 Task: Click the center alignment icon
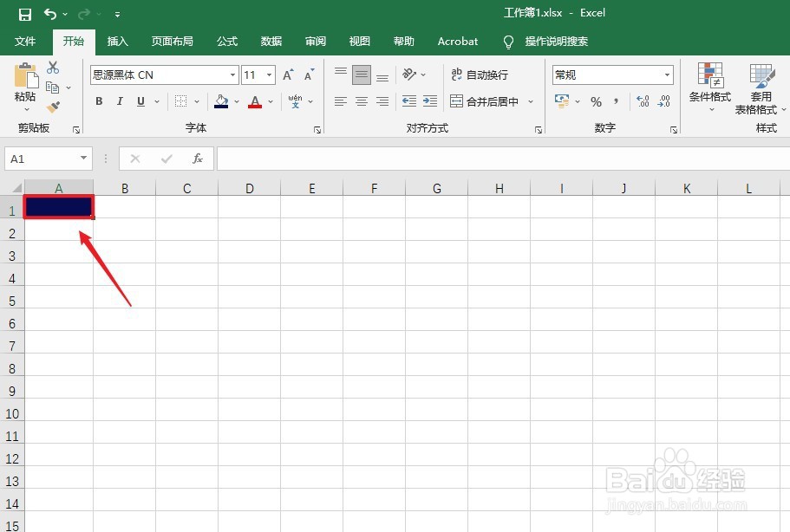click(x=361, y=101)
